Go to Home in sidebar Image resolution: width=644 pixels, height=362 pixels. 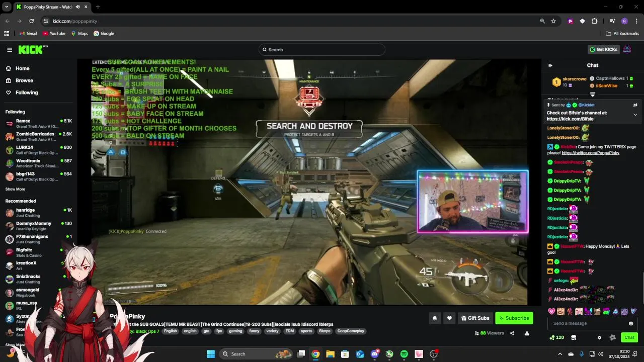click(x=23, y=68)
